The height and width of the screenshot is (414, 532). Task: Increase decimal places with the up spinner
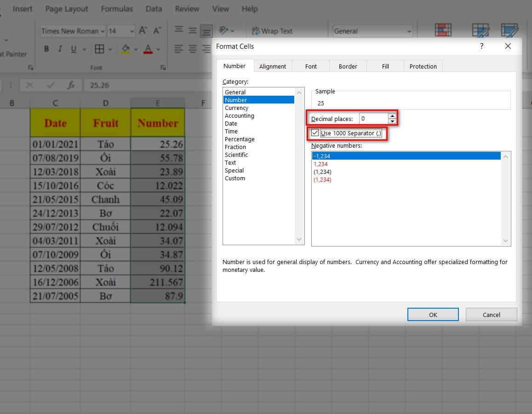click(x=392, y=116)
